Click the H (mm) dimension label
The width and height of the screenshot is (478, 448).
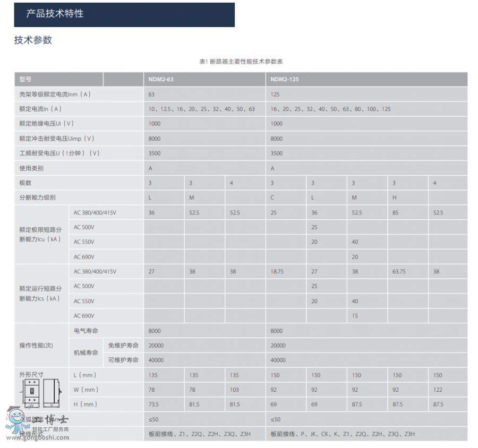pyautogui.click(x=86, y=404)
